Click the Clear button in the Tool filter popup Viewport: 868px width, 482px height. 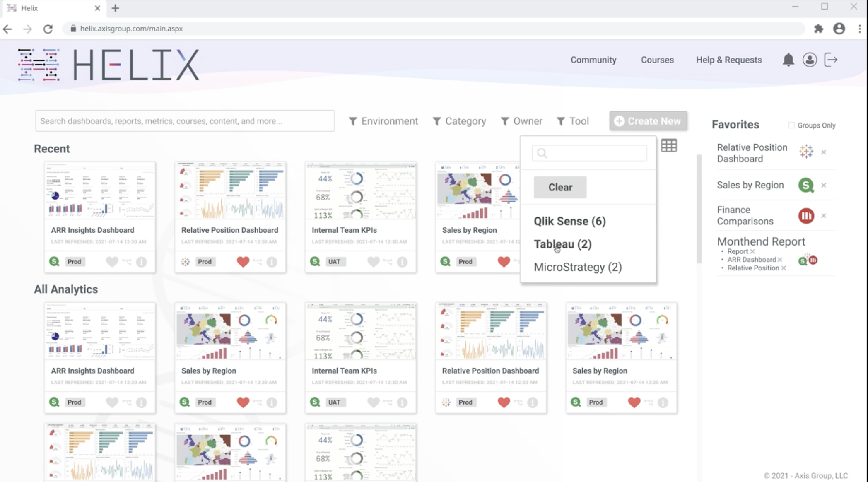point(560,187)
